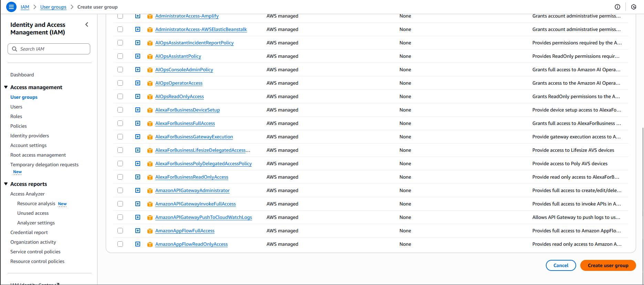Image resolution: width=644 pixels, height=285 pixels.
Task: Click the User groups breadcrumb link
Action: (53, 7)
